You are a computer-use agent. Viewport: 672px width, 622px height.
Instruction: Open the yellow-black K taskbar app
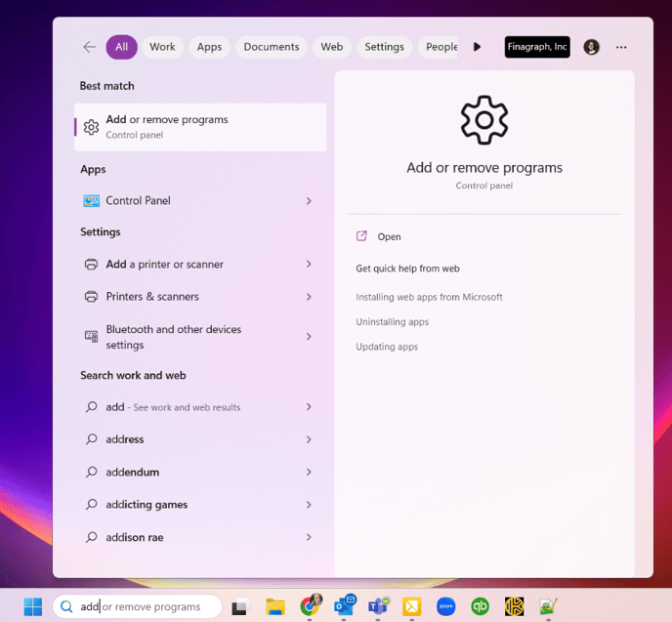pos(515,606)
